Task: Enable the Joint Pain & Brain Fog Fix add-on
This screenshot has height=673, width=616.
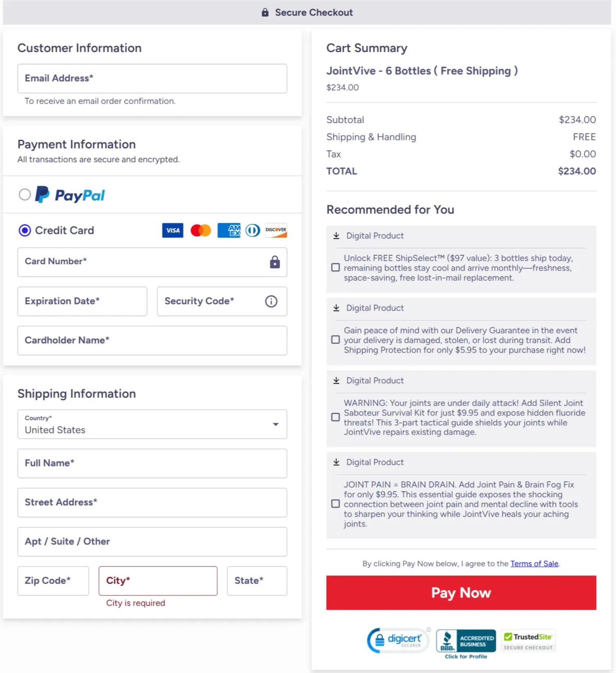Action: click(x=335, y=504)
